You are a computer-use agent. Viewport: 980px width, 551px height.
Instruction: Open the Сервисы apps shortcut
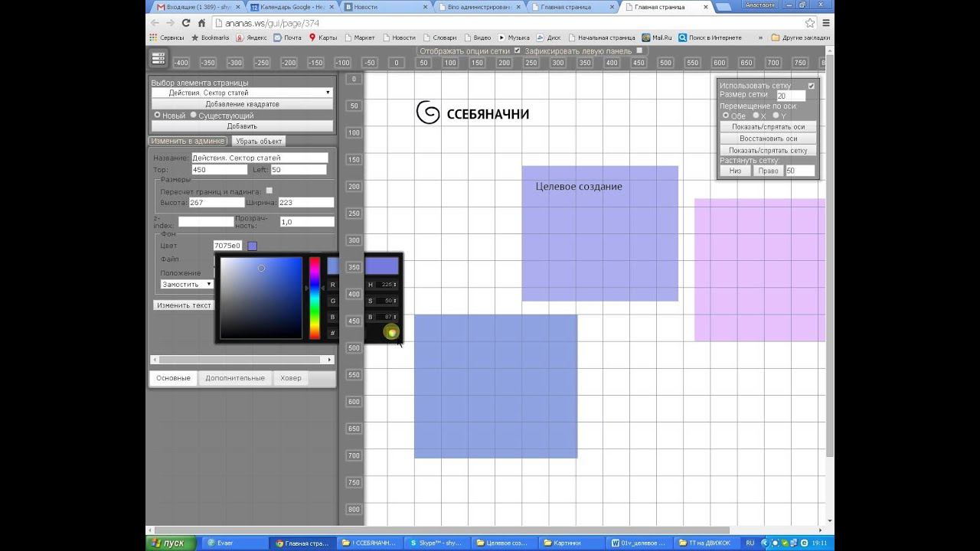point(166,37)
